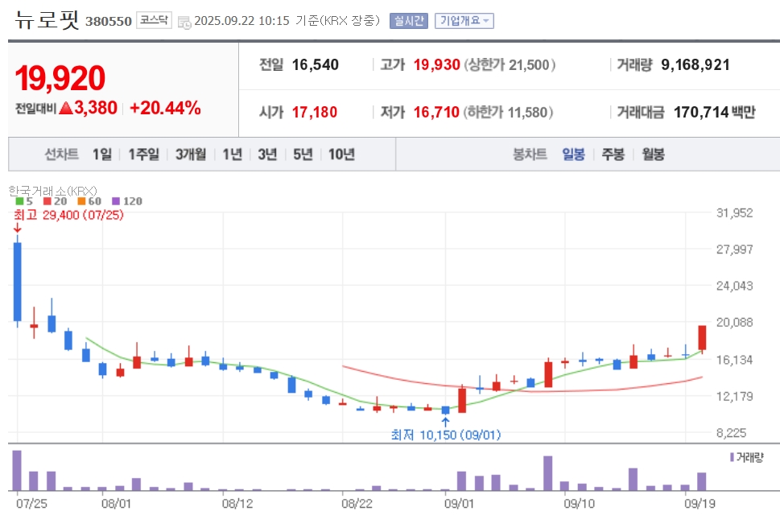Switch to the 1주일 line chart
780x532 pixels.
click(x=144, y=155)
